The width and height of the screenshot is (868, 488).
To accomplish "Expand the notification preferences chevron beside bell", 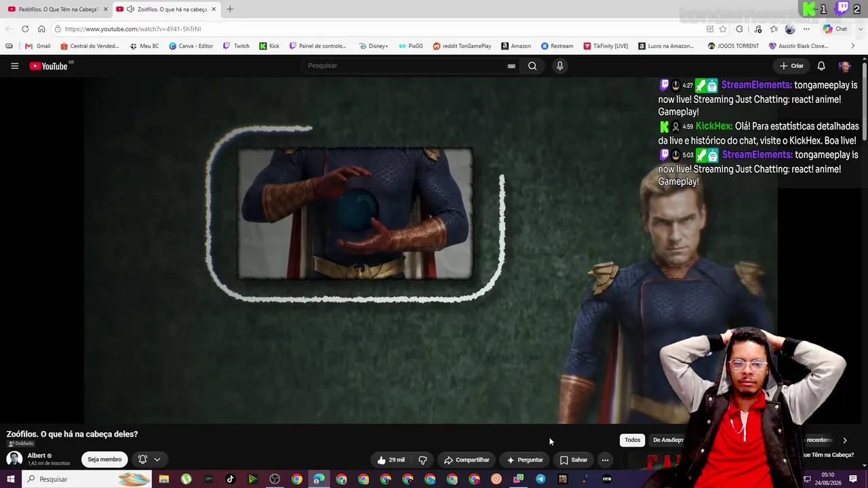I will coord(157,460).
